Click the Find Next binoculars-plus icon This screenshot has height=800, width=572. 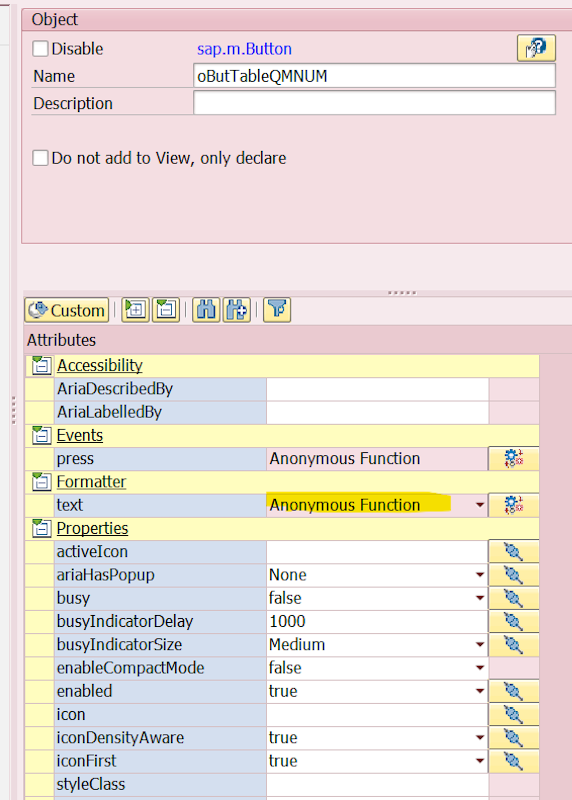coord(237,310)
